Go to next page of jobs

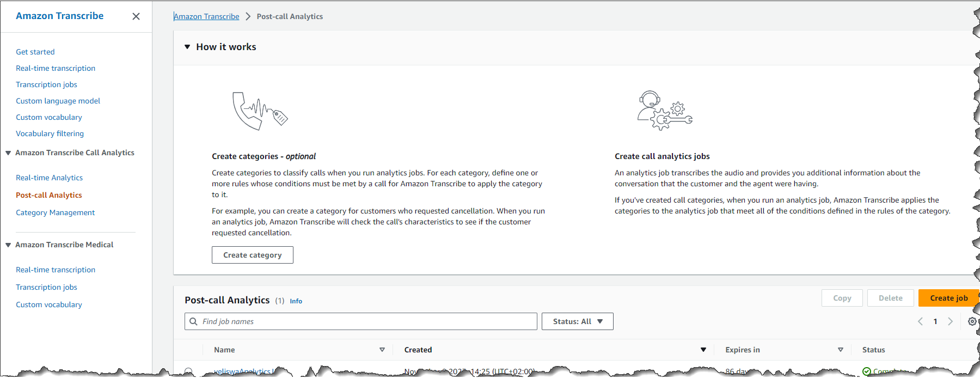tap(951, 321)
